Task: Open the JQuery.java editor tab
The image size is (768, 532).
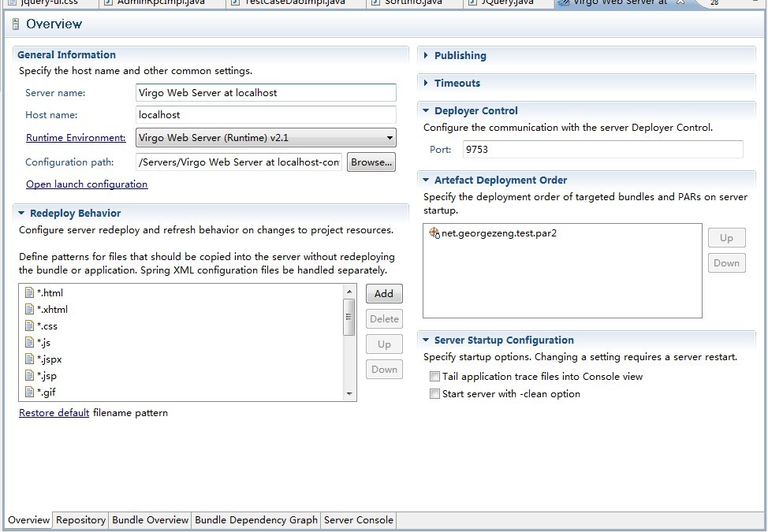Action: point(508,2)
